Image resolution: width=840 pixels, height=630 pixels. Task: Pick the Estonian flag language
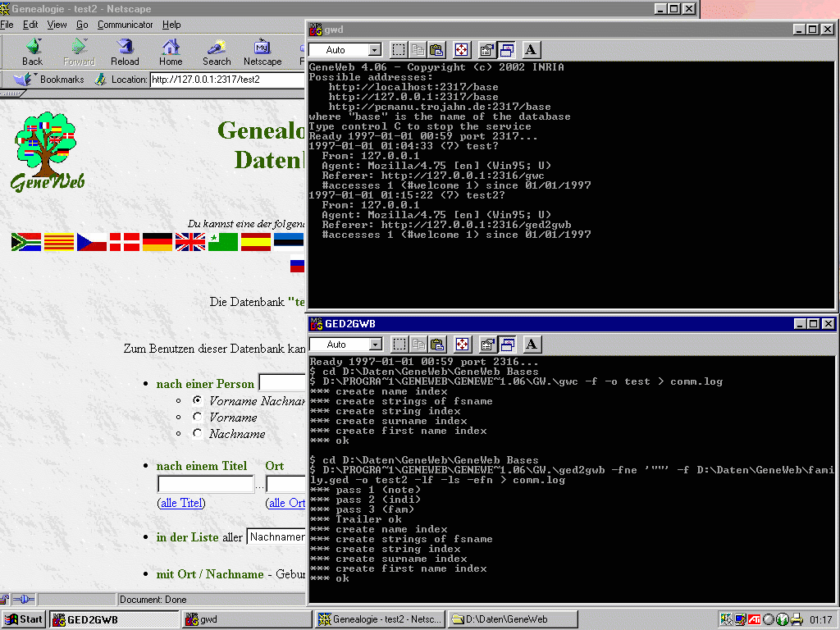[x=289, y=242]
